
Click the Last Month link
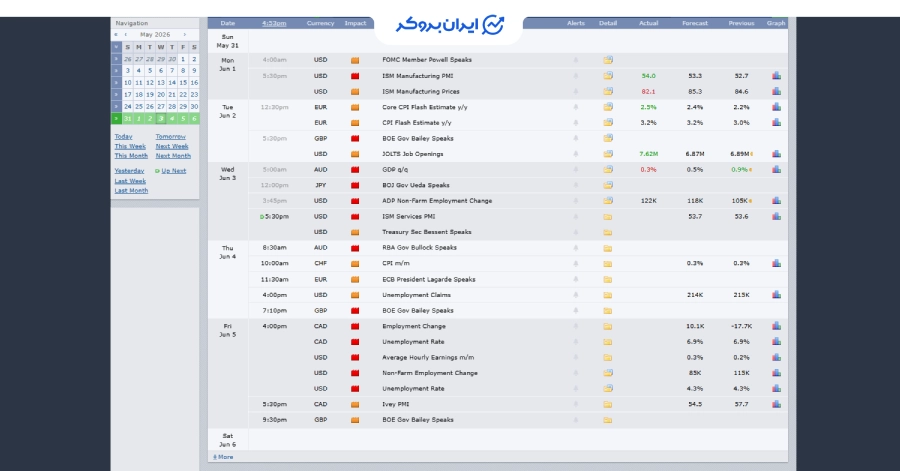131,190
